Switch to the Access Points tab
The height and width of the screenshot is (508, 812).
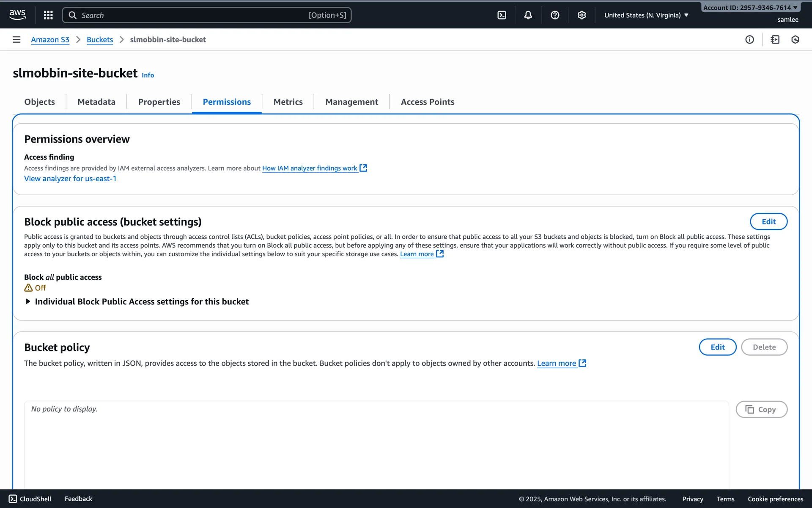pyautogui.click(x=427, y=102)
